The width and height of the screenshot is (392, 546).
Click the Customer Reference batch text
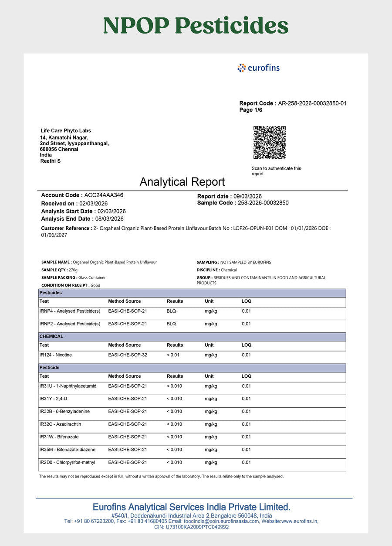(186, 232)
